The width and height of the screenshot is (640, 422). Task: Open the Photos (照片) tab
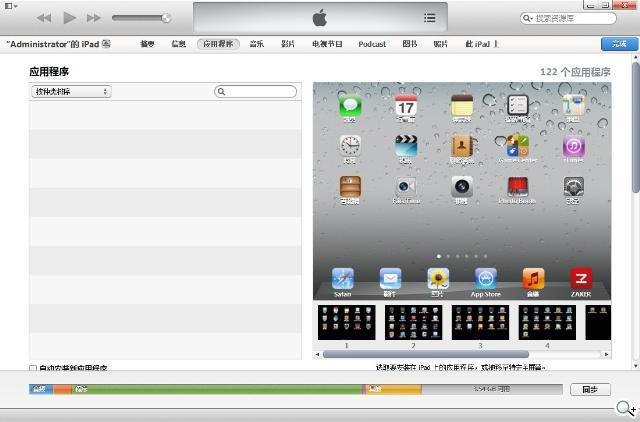pyautogui.click(x=440, y=44)
